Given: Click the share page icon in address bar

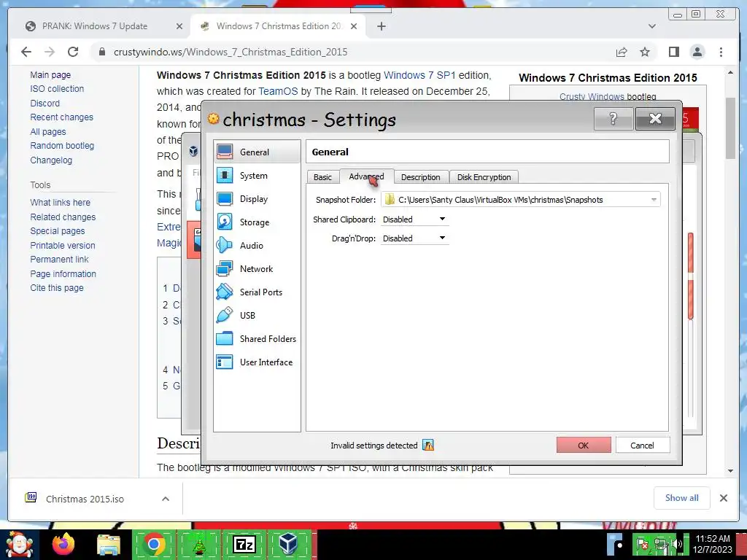Looking at the screenshot, I should point(622,52).
